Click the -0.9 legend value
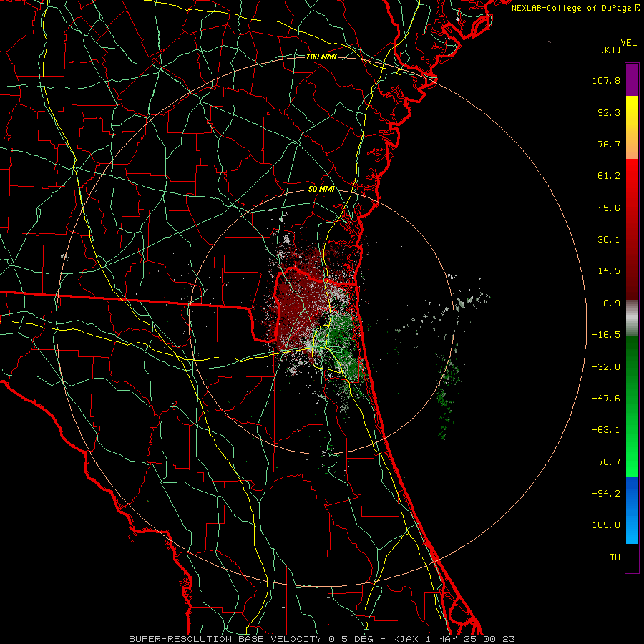The image size is (644, 644). [x=609, y=303]
